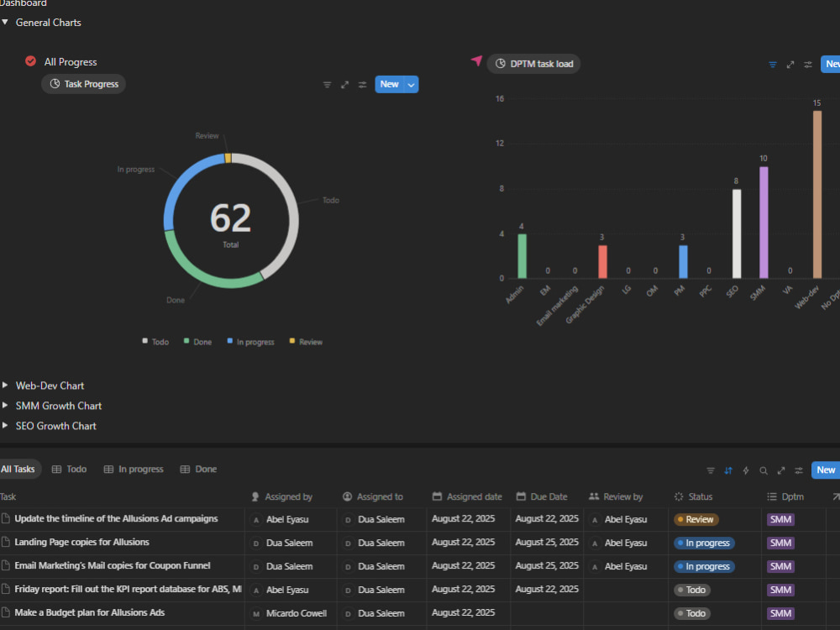Switch to In progress table tab

pos(134,470)
